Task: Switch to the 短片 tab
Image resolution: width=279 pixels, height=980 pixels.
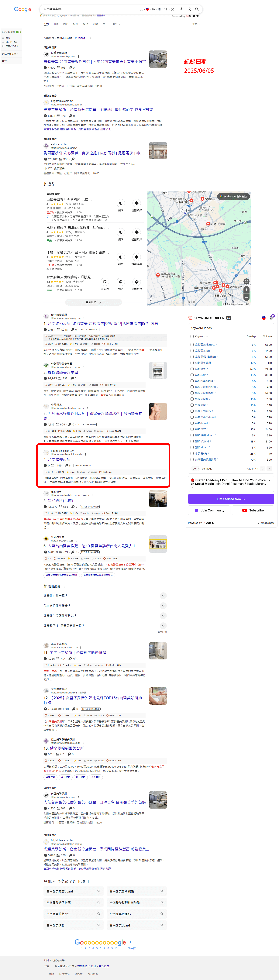Action: [x=75, y=24]
